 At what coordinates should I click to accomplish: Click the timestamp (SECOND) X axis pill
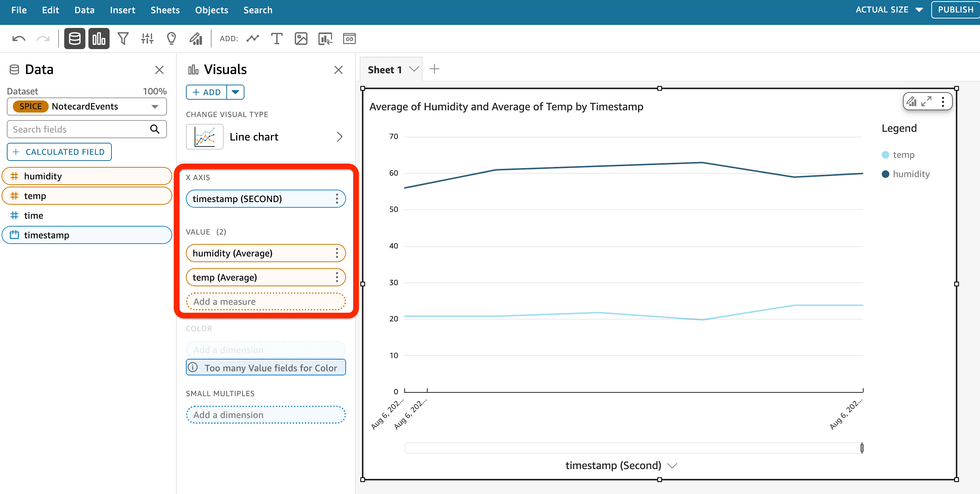click(266, 199)
